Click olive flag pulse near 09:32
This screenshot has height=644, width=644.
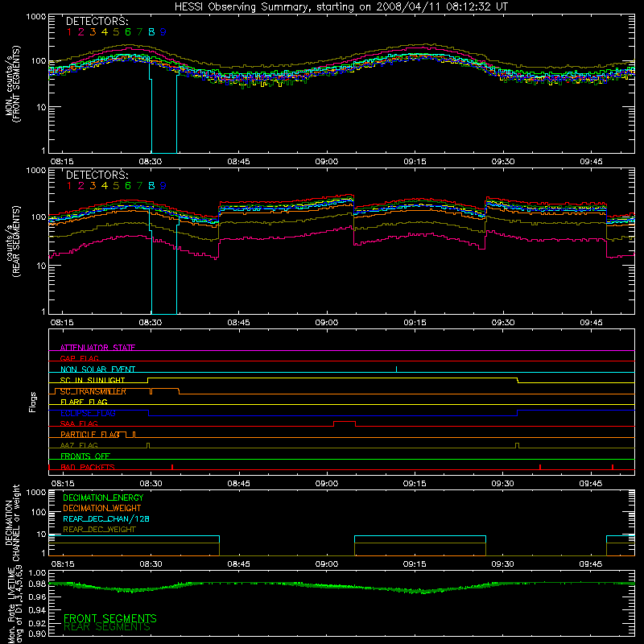[517, 446]
